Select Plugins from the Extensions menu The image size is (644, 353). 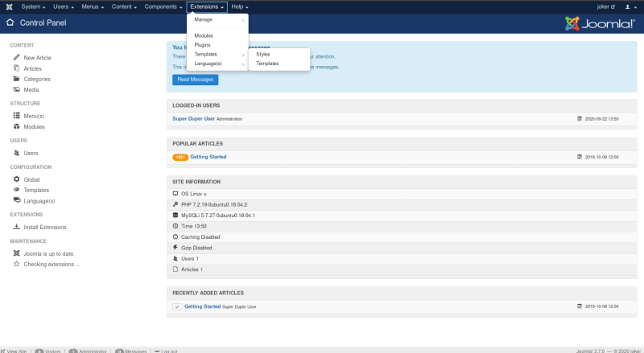(x=202, y=45)
